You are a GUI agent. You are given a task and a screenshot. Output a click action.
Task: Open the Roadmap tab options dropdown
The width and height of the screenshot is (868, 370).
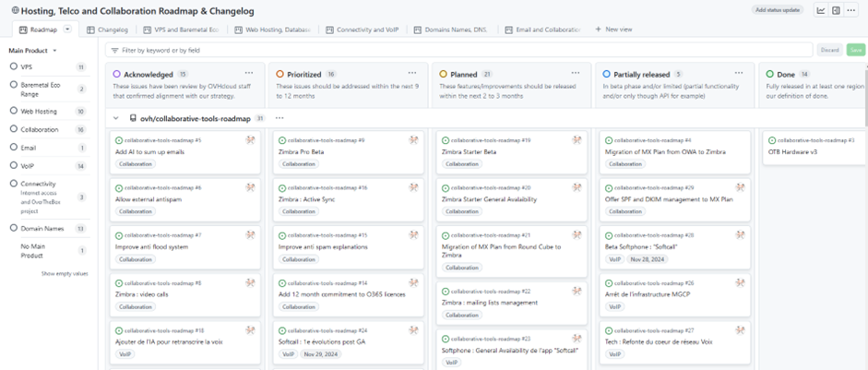(x=67, y=30)
